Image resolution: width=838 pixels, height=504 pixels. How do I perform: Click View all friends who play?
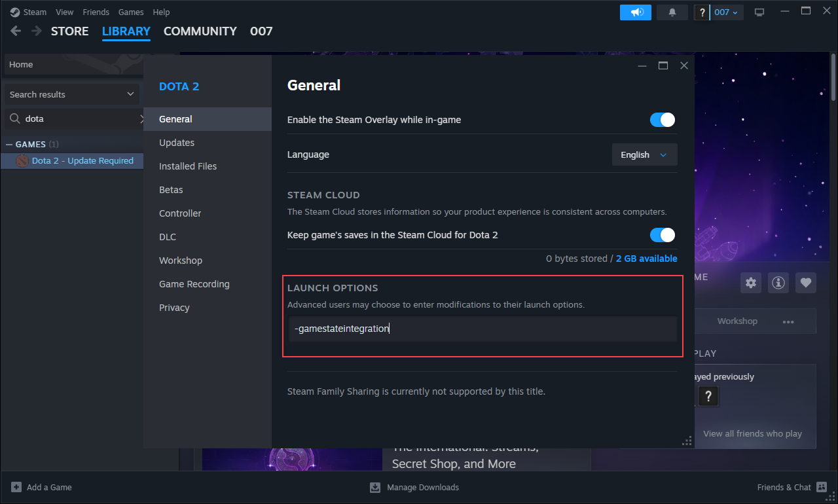pyautogui.click(x=752, y=433)
